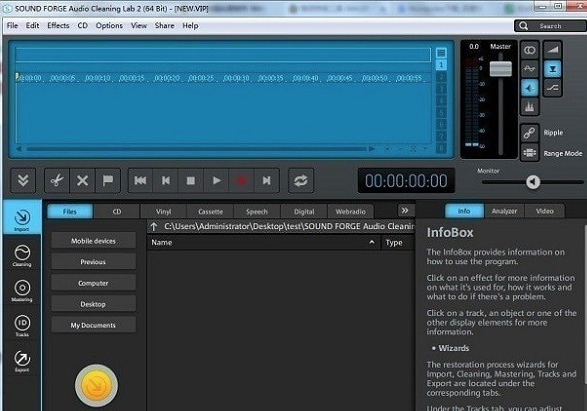Switch to the Webradio tab
This screenshot has width=587, height=411.
pos(351,211)
